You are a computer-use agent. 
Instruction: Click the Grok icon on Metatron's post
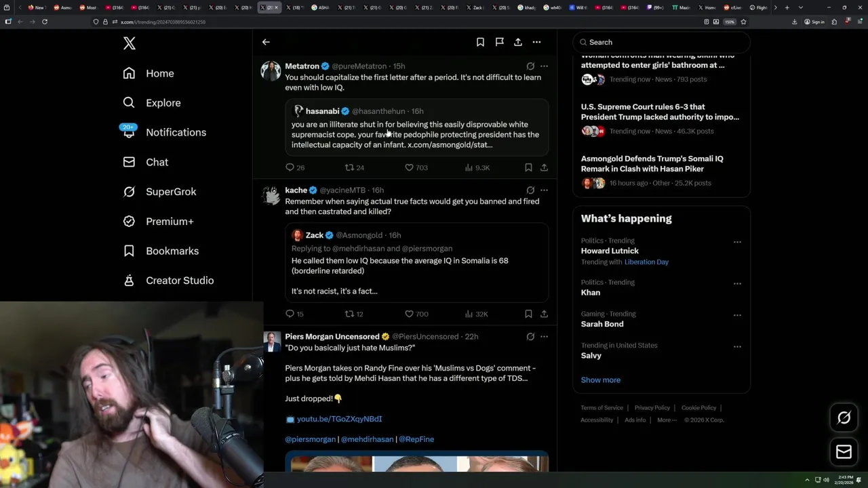(530, 66)
